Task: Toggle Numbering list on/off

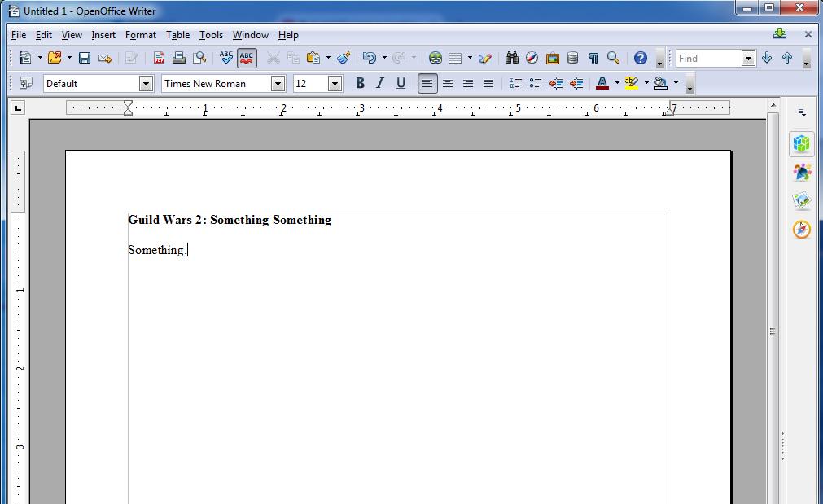Action: (x=515, y=83)
